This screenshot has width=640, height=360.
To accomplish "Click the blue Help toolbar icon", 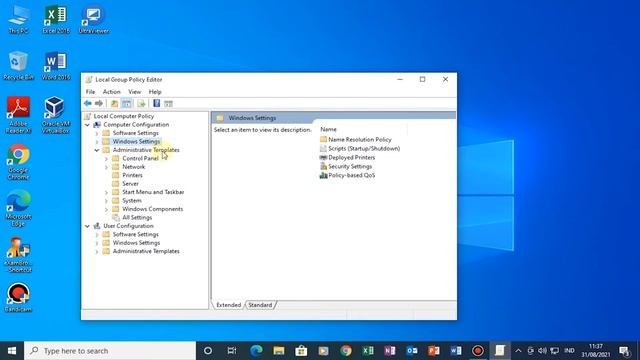I will [156, 104].
